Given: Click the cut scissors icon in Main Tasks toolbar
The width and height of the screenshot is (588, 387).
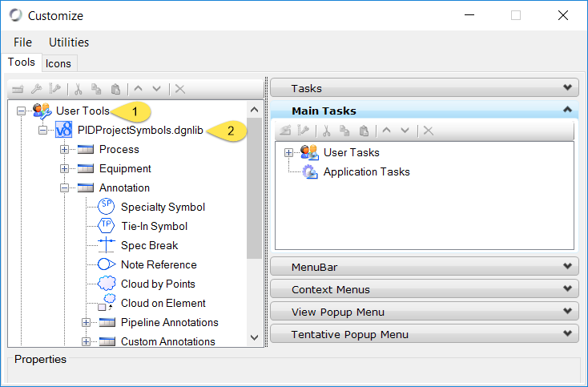Looking at the screenshot, I should tap(327, 131).
